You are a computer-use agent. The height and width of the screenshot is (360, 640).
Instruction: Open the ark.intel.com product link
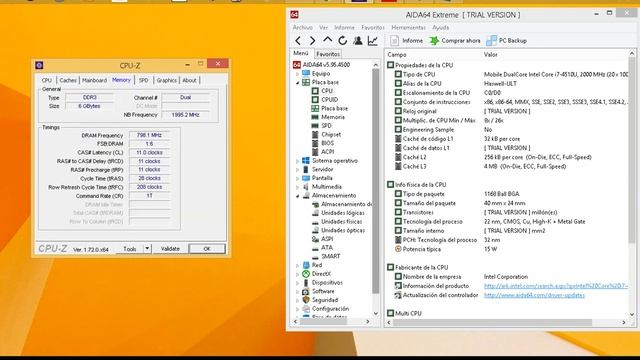(x=556, y=286)
